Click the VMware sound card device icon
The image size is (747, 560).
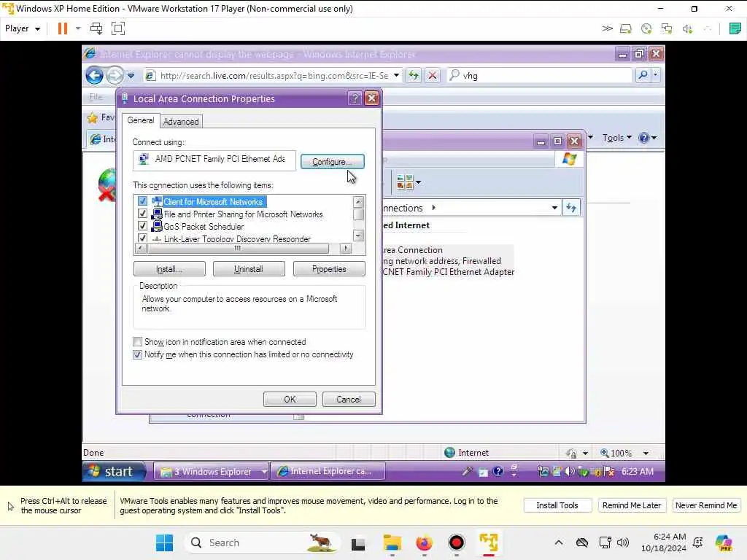point(687,29)
